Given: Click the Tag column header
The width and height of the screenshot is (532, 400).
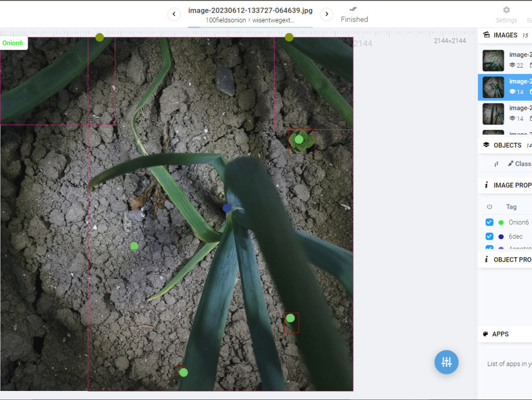Looking at the screenshot, I should pyautogui.click(x=511, y=207).
